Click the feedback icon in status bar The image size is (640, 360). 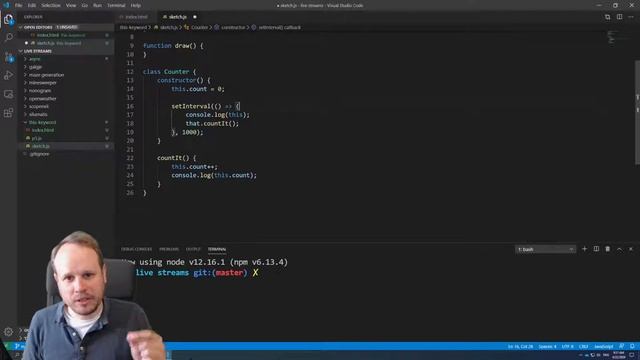(x=621, y=346)
